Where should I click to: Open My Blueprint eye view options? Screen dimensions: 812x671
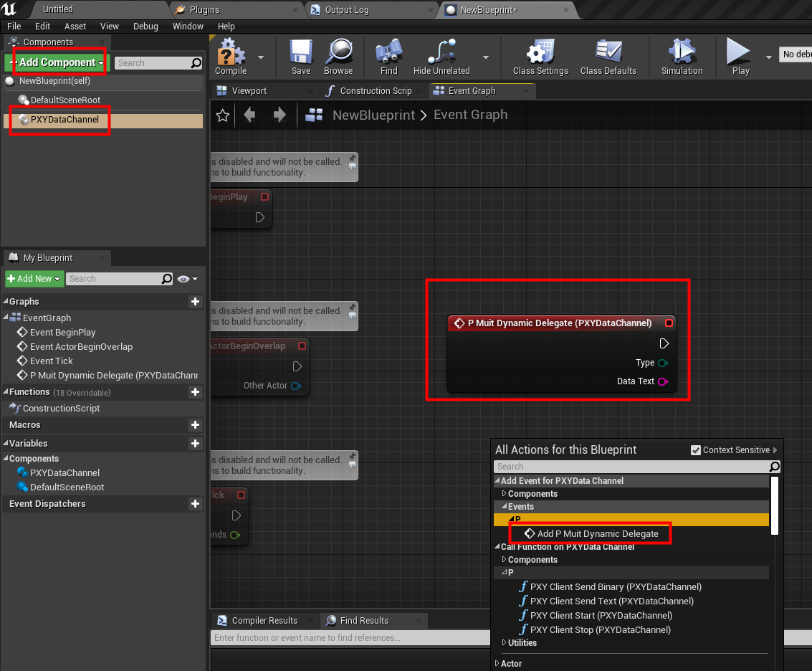tap(188, 279)
